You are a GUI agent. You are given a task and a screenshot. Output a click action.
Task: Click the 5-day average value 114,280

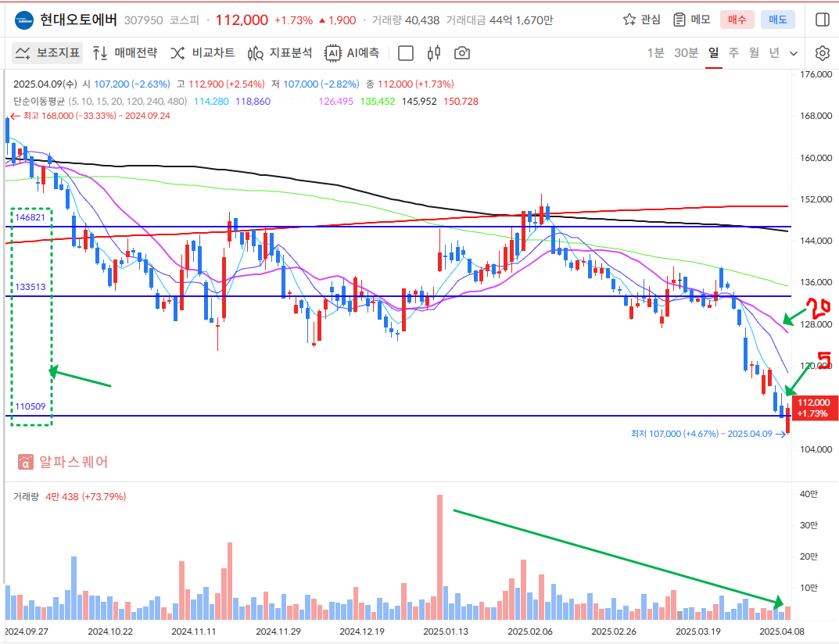(211, 101)
